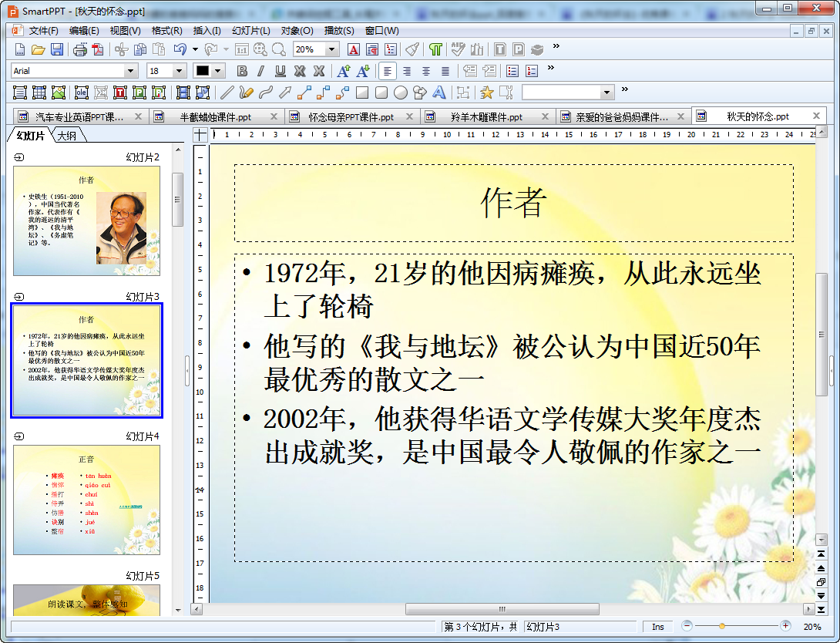Screen dimensions: 840x643
Task: Click the magnifier zoom tool icon
Action: (279, 50)
